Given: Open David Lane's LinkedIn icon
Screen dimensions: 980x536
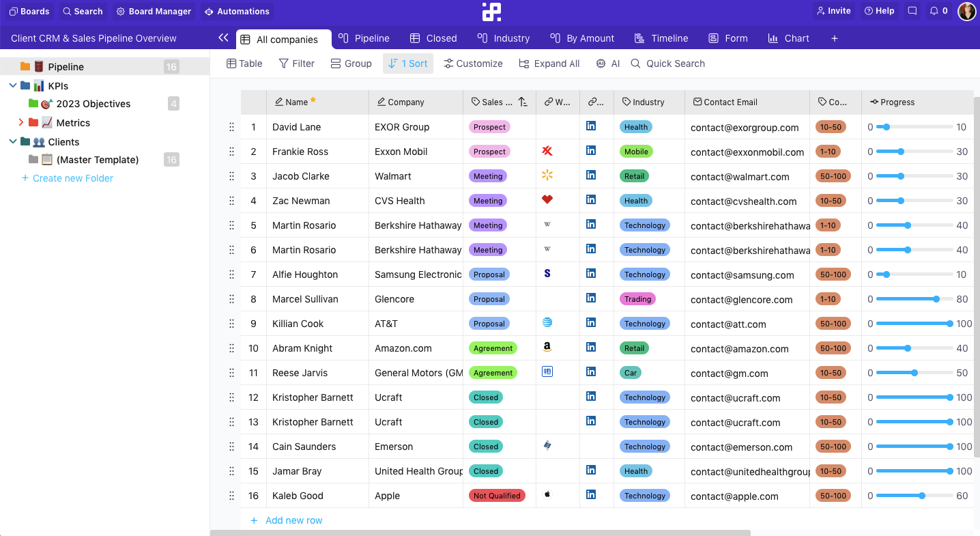Looking at the screenshot, I should [x=590, y=126].
